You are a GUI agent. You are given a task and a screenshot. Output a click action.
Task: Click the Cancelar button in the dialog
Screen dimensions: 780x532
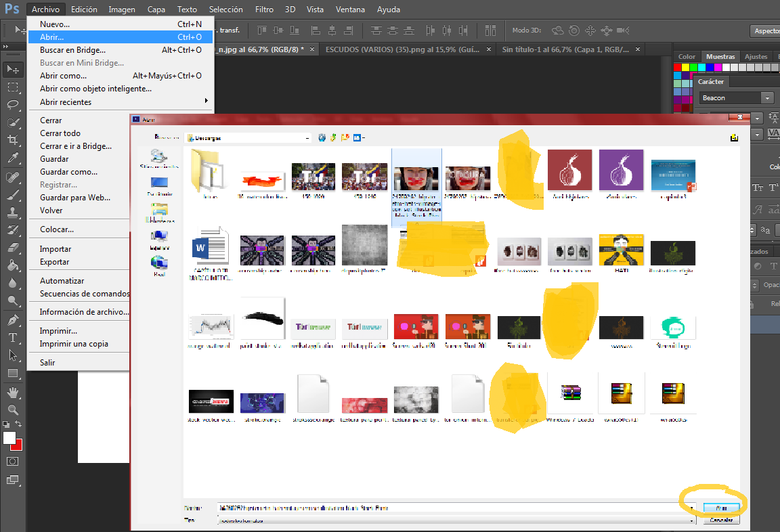coord(721,520)
